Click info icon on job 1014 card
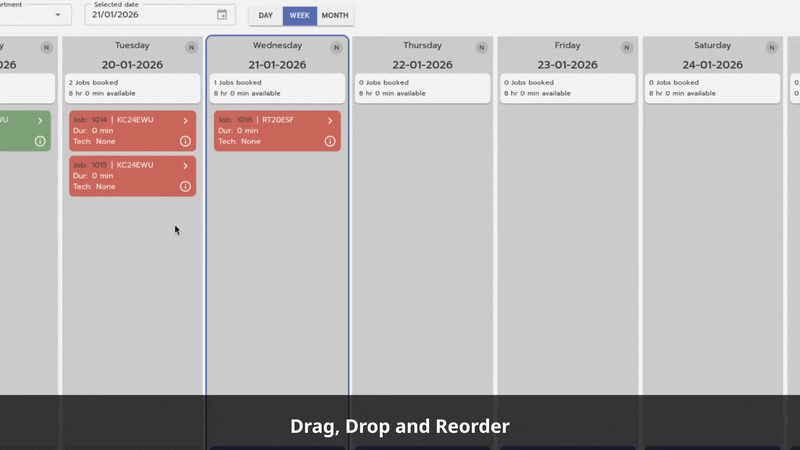The width and height of the screenshot is (800, 450). click(185, 141)
